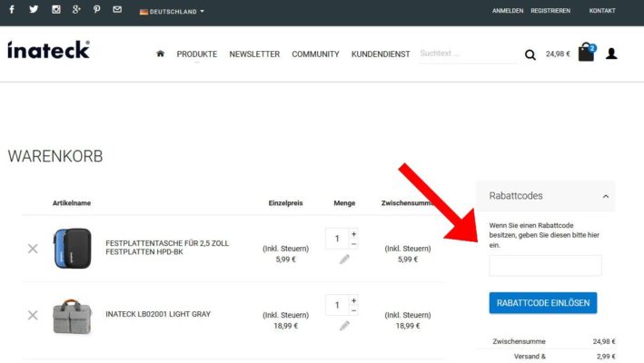Click the Einzelpreis column header
The width and height of the screenshot is (644, 363).
[x=286, y=203]
